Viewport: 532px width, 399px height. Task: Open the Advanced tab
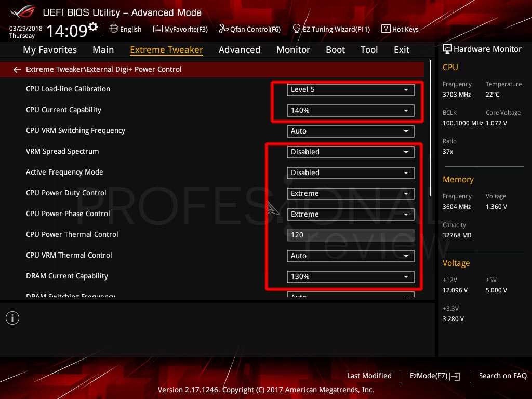239,50
